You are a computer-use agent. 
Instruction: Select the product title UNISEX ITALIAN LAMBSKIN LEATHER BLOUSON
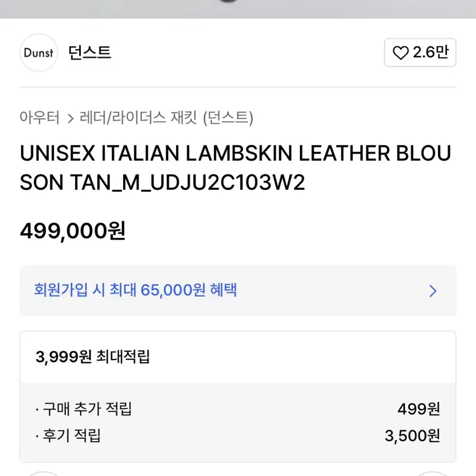(235, 167)
